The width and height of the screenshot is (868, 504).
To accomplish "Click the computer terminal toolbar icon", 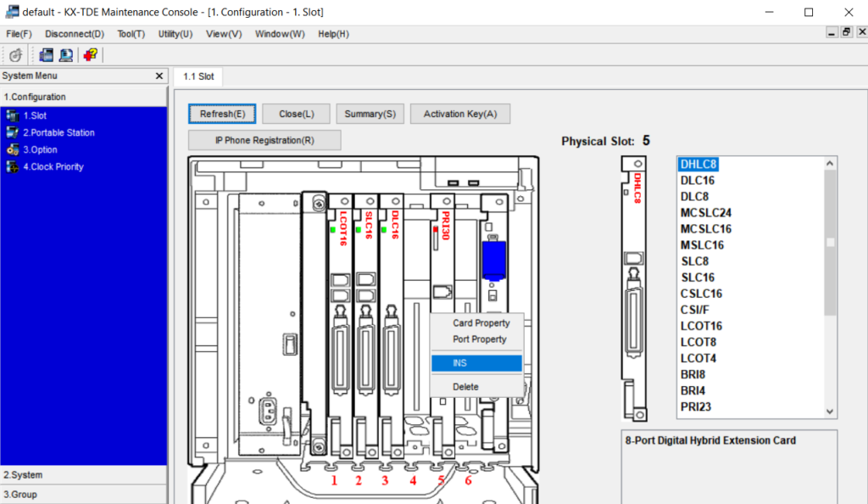I will 65,55.
